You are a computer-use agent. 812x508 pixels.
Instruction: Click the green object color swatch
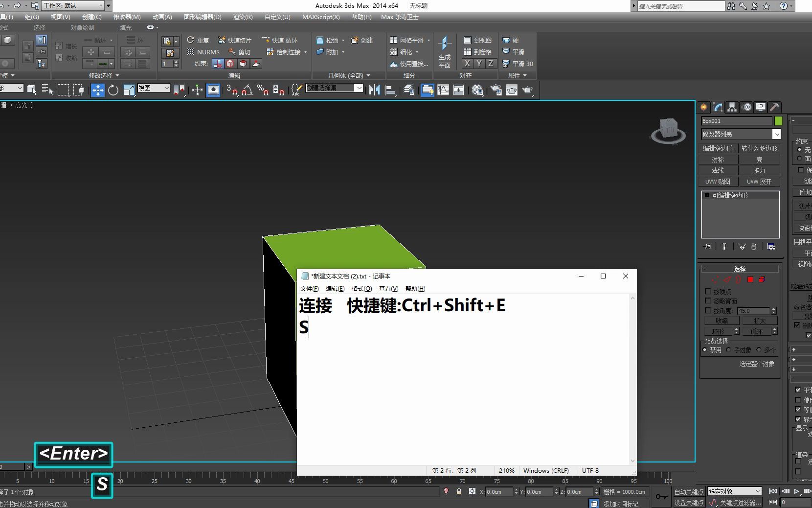(778, 121)
